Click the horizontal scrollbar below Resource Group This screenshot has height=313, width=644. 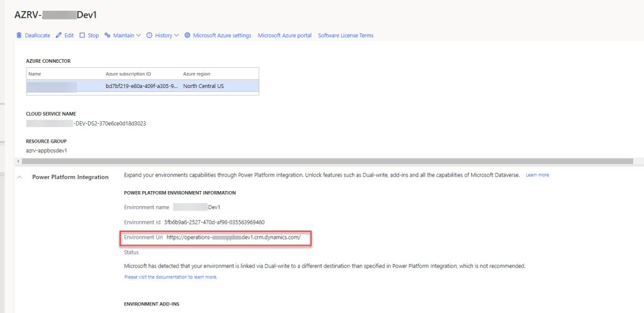tap(314, 162)
